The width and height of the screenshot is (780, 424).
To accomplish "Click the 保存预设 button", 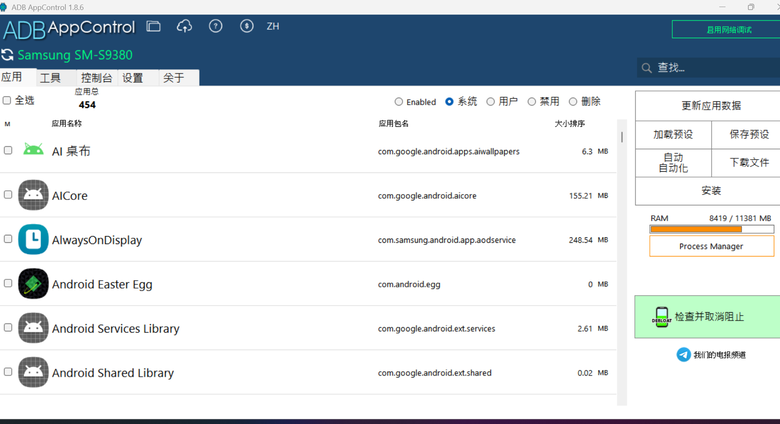I will pyautogui.click(x=746, y=134).
